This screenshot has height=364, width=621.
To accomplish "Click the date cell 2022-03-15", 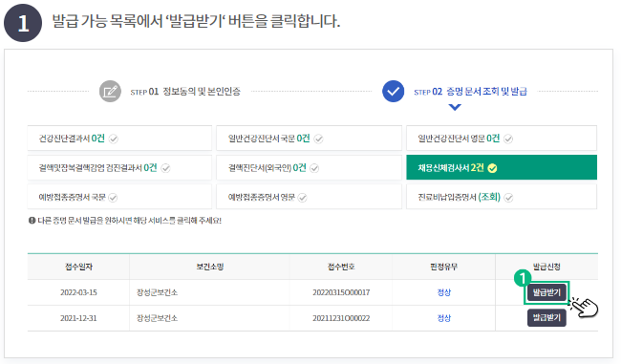I will (78, 292).
